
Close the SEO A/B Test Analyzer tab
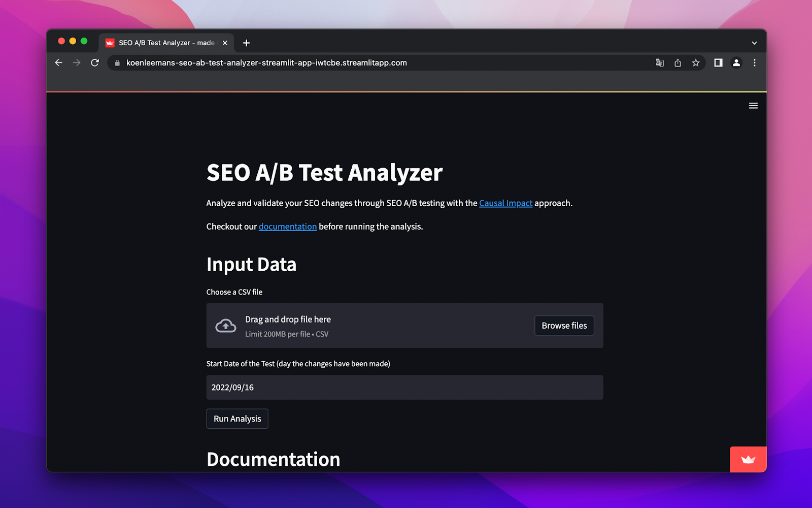225,43
